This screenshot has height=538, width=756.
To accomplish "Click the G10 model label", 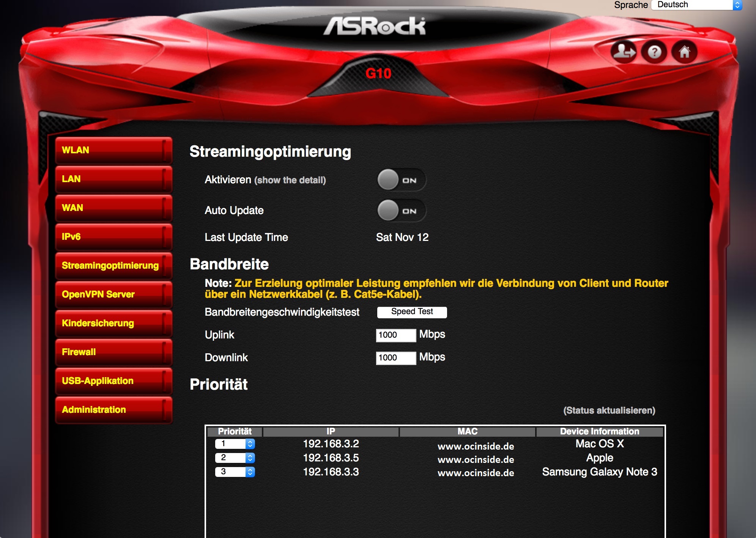I will coord(378,73).
